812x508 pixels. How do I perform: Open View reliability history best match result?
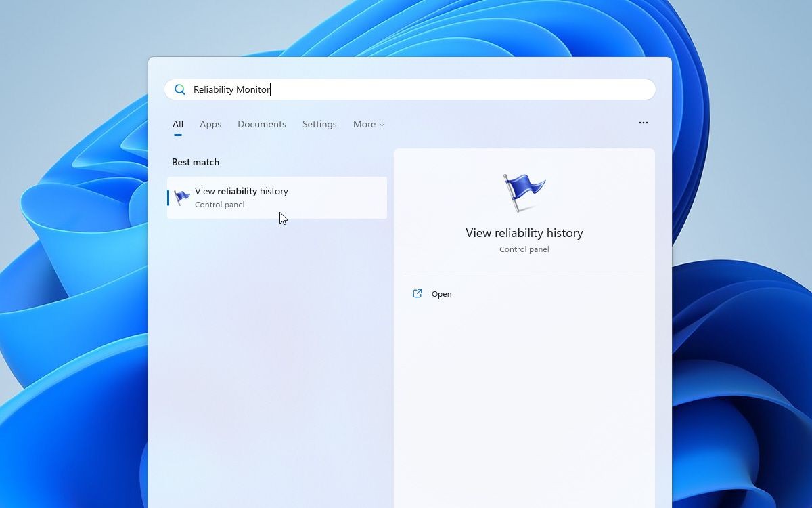pos(277,198)
